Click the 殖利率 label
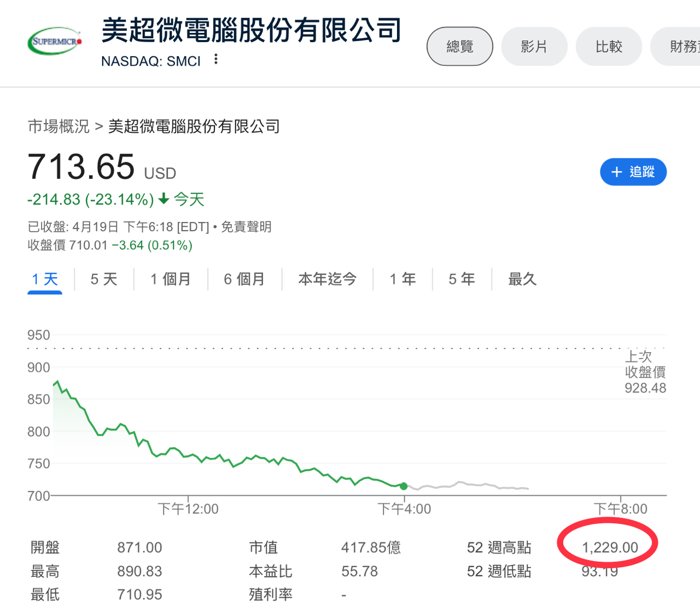This screenshot has height=613, width=700. click(x=271, y=594)
